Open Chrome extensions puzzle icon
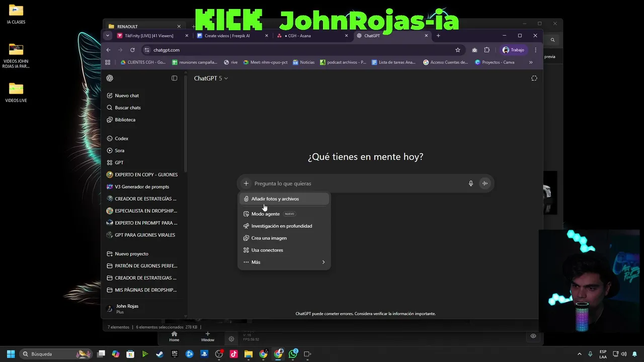 point(487,50)
